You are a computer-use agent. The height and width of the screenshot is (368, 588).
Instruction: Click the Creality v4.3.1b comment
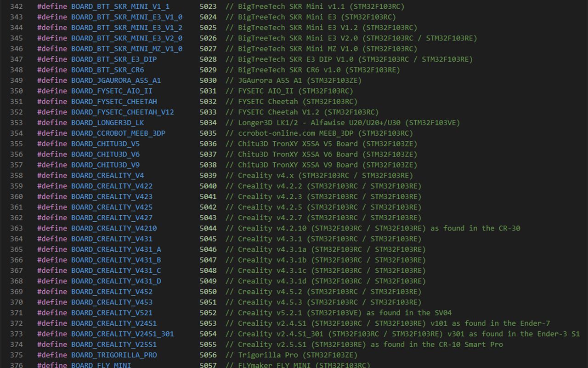pyautogui.click(x=325, y=260)
